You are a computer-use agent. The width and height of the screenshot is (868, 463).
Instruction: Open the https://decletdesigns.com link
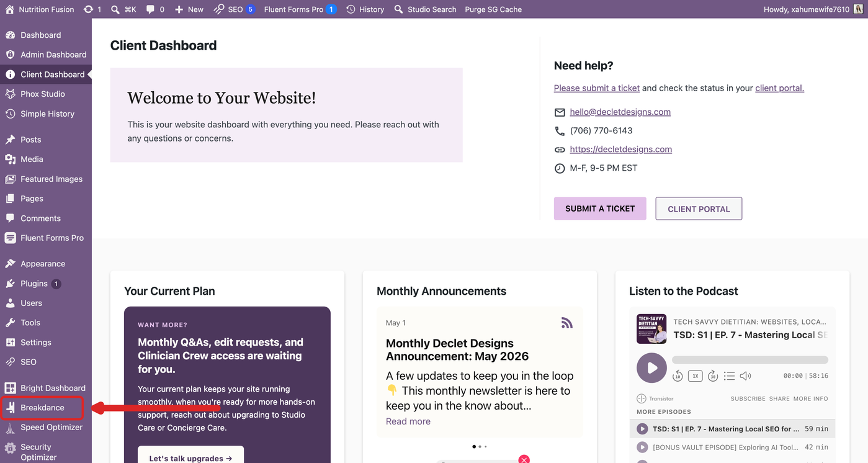(x=621, y=149)
